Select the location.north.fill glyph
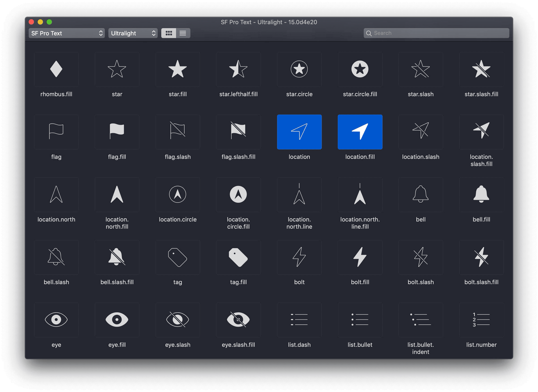Viewport: 538px width, 392px height. [x=117, y=195]
